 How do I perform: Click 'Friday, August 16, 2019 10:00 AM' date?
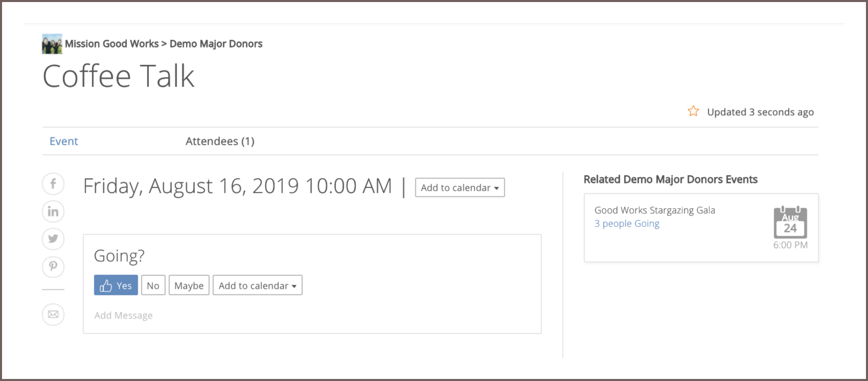(x=238, y=186)
